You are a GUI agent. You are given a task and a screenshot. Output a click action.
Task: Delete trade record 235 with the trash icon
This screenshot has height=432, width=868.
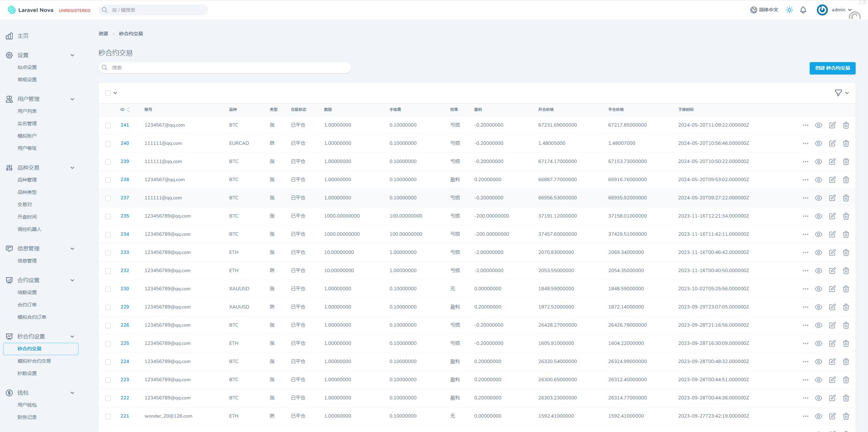(846, 216)
